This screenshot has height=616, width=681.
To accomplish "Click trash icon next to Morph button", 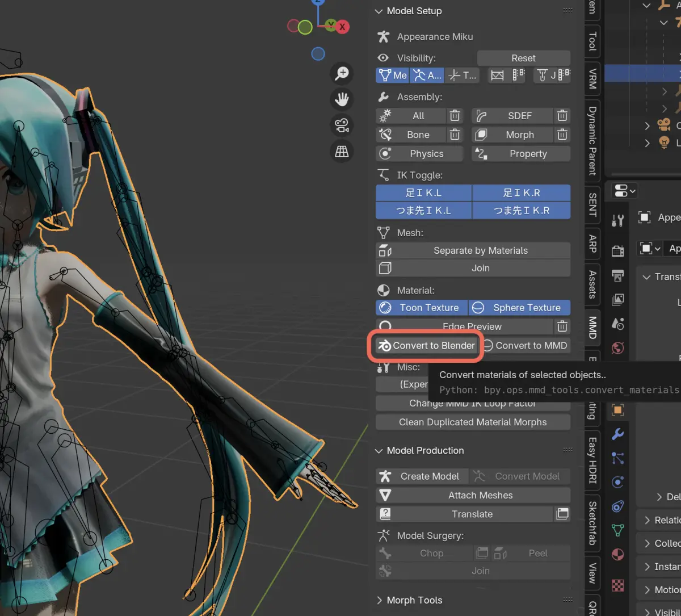I will point(562,135).
